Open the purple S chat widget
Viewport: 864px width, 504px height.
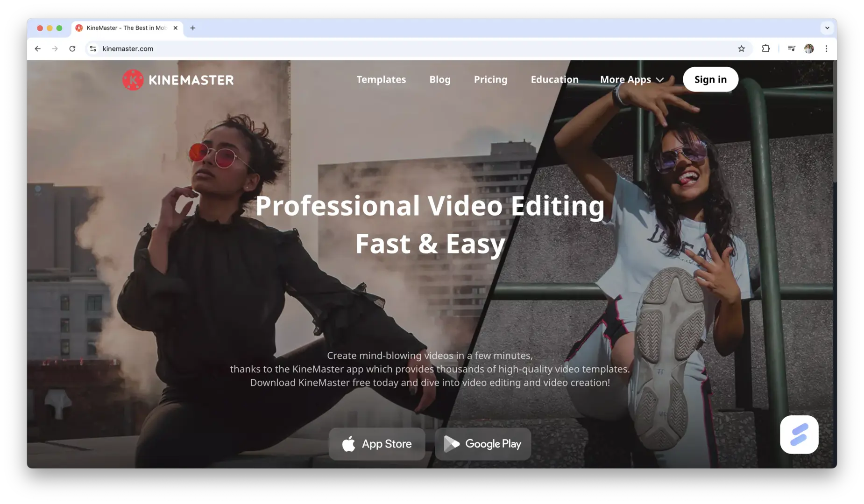click(x=799, y=434)
